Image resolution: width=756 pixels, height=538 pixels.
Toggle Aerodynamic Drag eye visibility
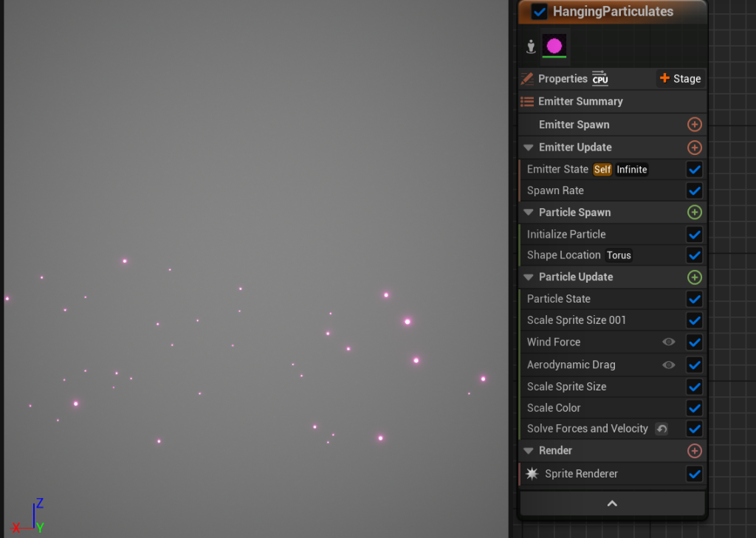point(668,365)
